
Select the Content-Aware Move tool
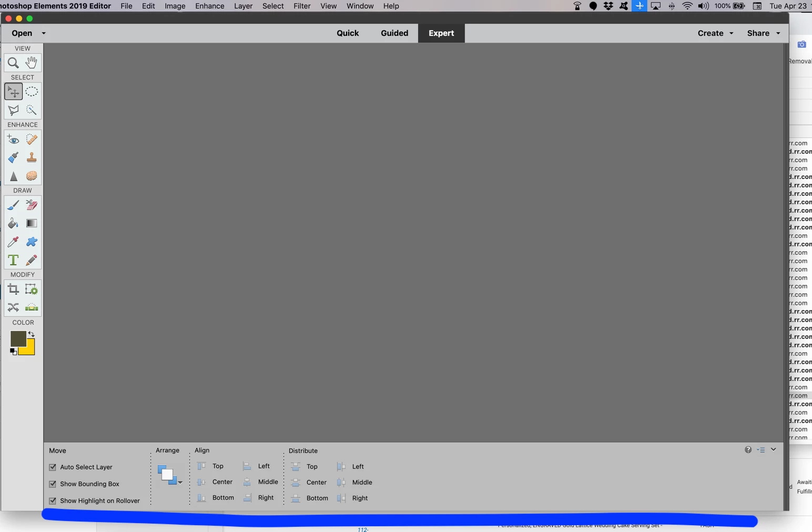click(13, 307)
